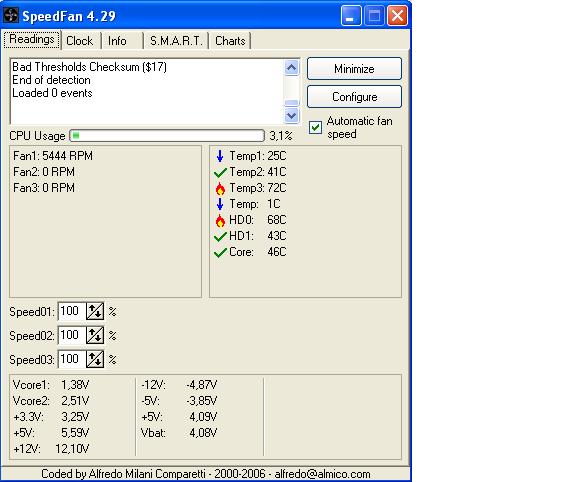Click the SpeedFan fan icon in title bar
576x482 pixels.
[10, 15]
